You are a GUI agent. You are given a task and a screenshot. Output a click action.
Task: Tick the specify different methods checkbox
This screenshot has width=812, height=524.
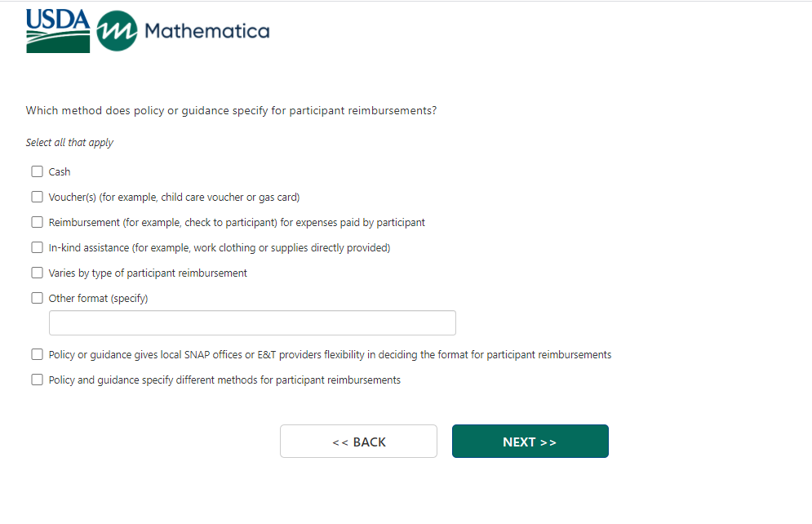click(37, 380)
